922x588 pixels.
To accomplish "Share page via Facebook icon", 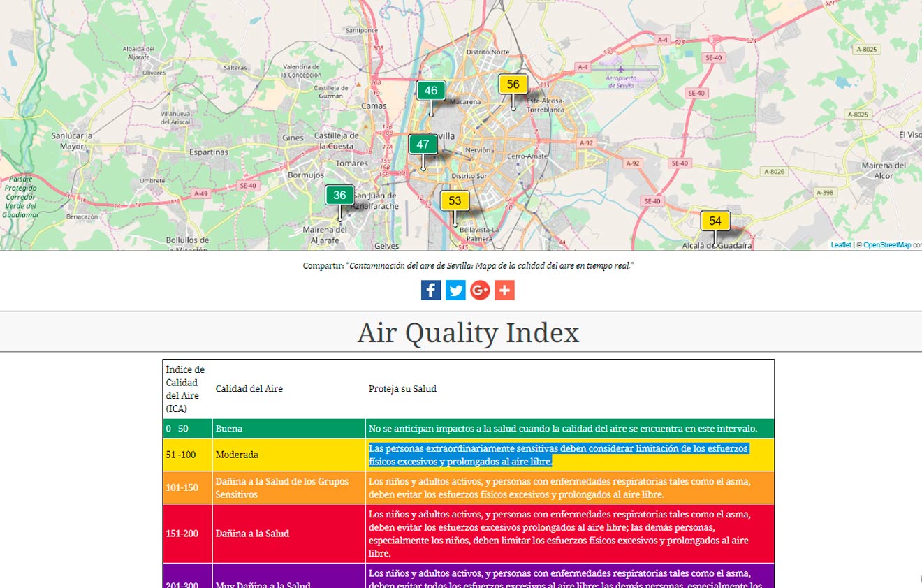I will click(431, 290).
